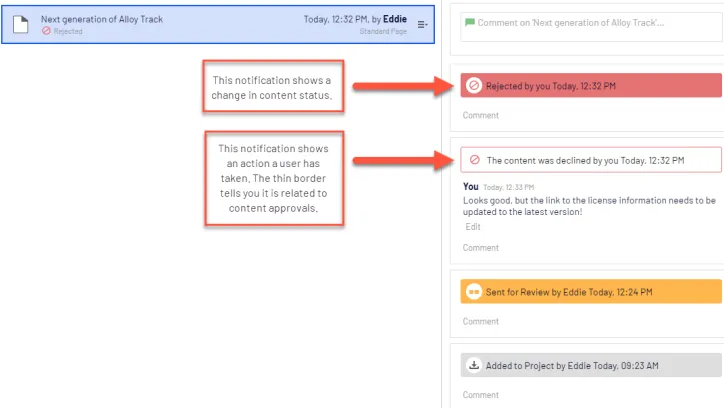Select the Next generation of Alloy Track item
This screenshot has width=724, height=408.
(x=218, y=24)
